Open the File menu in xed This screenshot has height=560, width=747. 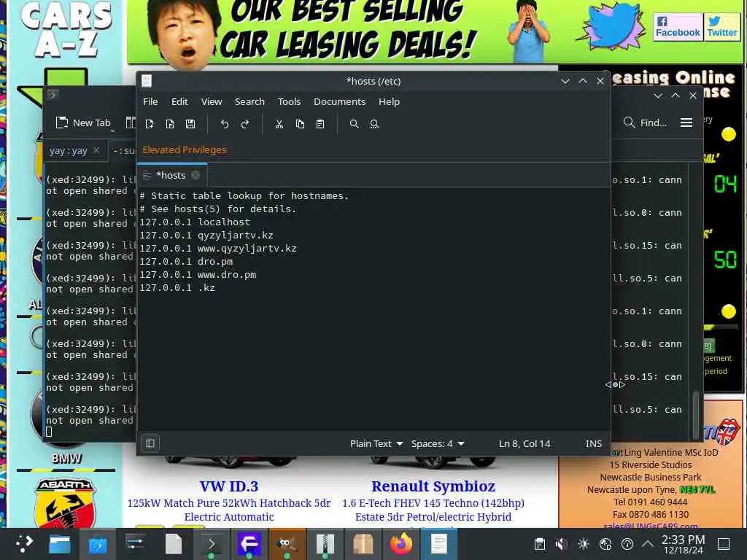click(150, 101)
